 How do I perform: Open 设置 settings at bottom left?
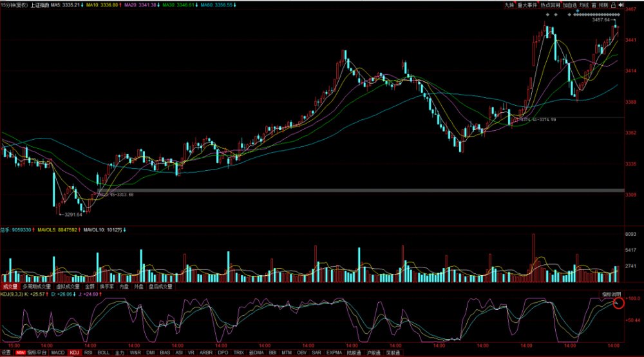coord(6,352)
